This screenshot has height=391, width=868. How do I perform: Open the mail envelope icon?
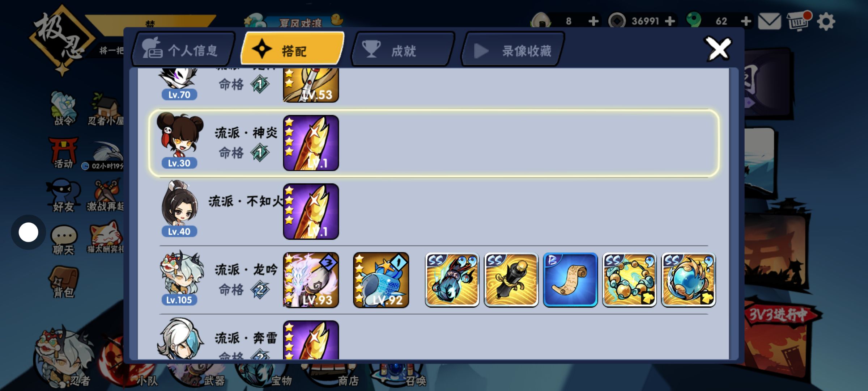coord(769,21)
